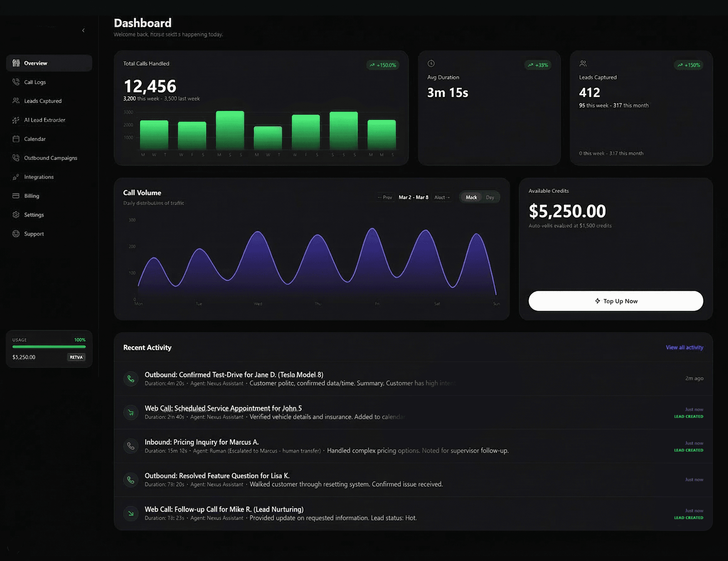Open View all activity link
Viewport: 728px width, 561px height.
[684, 347]
